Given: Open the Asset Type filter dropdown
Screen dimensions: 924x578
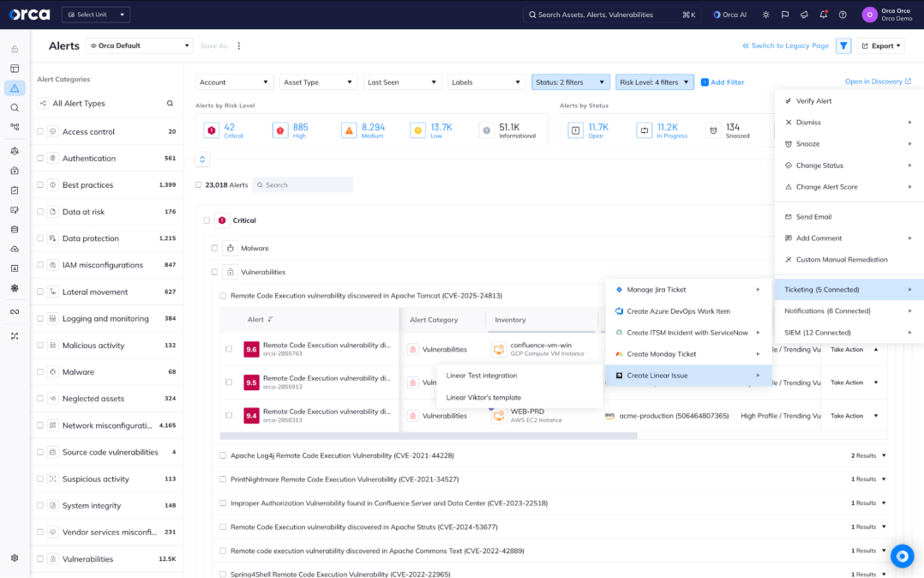Looking at the screenshot, I should [318, 82].
